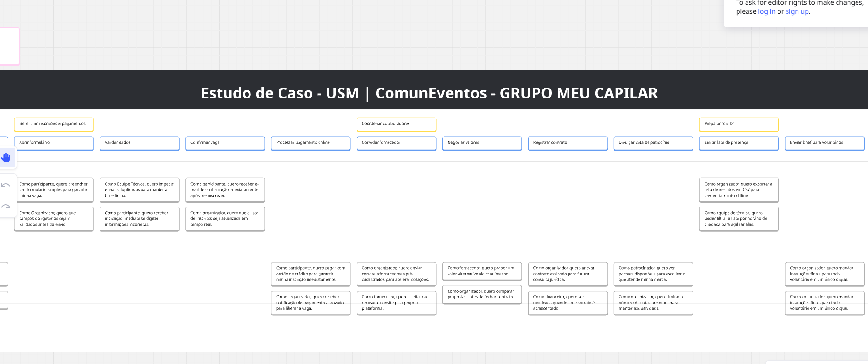Click the redo arrow icon

click(x=6, y=206)
